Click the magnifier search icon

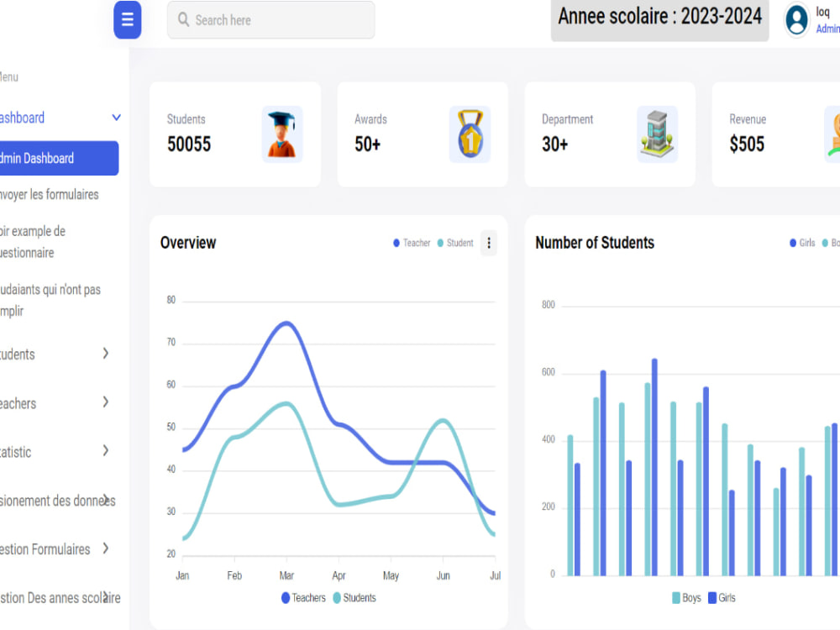coord(183,20)
